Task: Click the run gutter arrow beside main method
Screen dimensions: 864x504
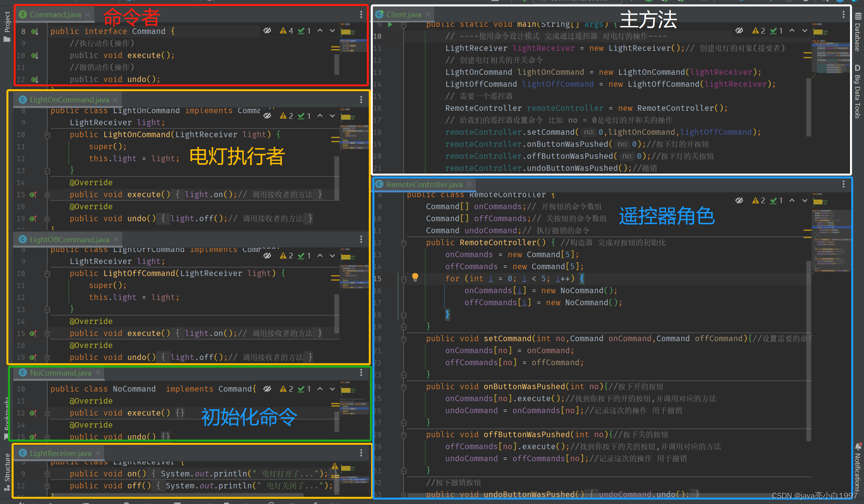Action: point(390,25)
